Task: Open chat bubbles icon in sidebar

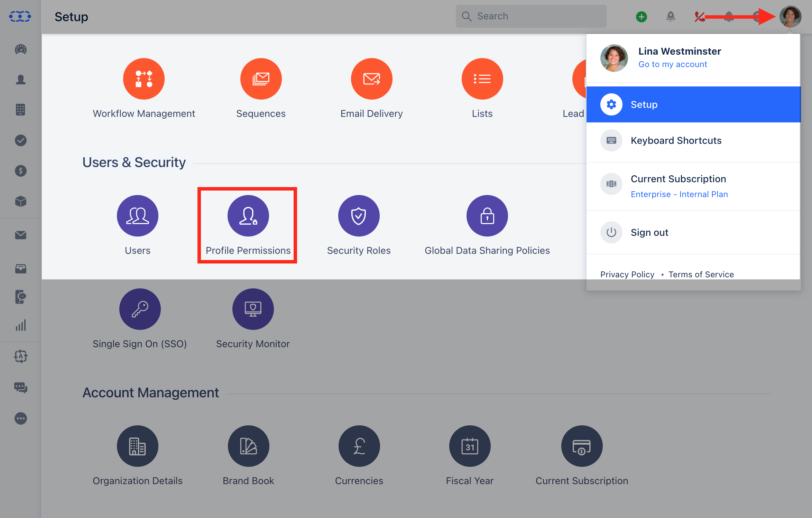Action: pos(21,388)
